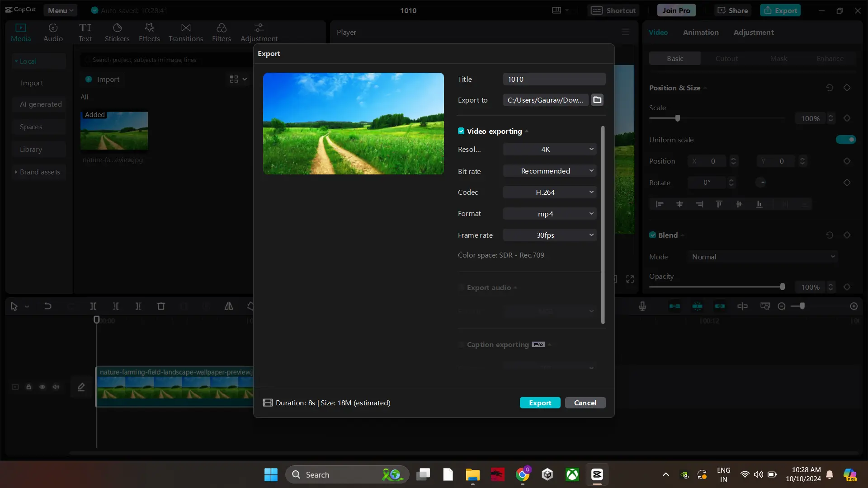The height and width of the screenshot is (488, 868).
Task: Adjust the timeline zoom slider
Action: point(802,306)
